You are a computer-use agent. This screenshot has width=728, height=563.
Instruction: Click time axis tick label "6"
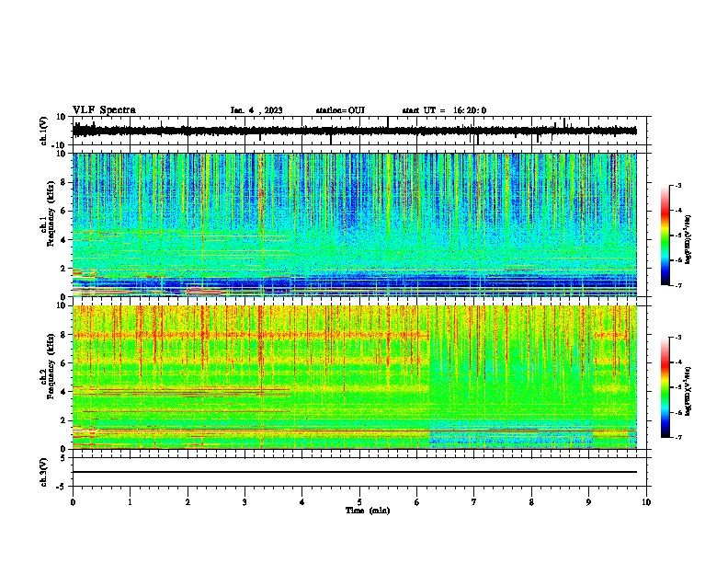(x=417, y=502)
